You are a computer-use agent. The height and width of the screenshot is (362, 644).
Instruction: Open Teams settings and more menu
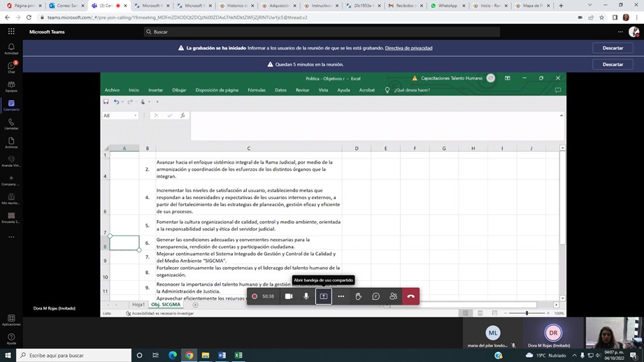[x=620, y=31]
